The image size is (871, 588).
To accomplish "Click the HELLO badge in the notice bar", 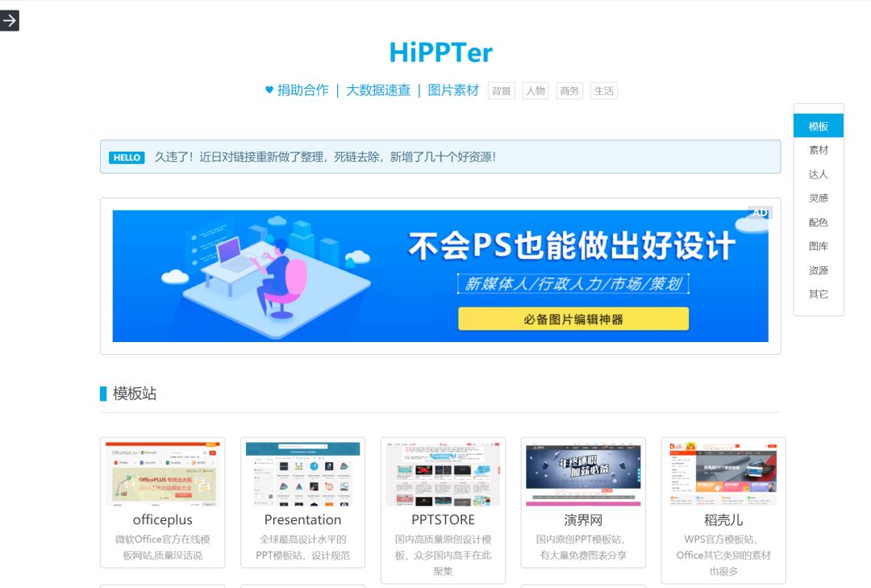I will coord(126,157).
